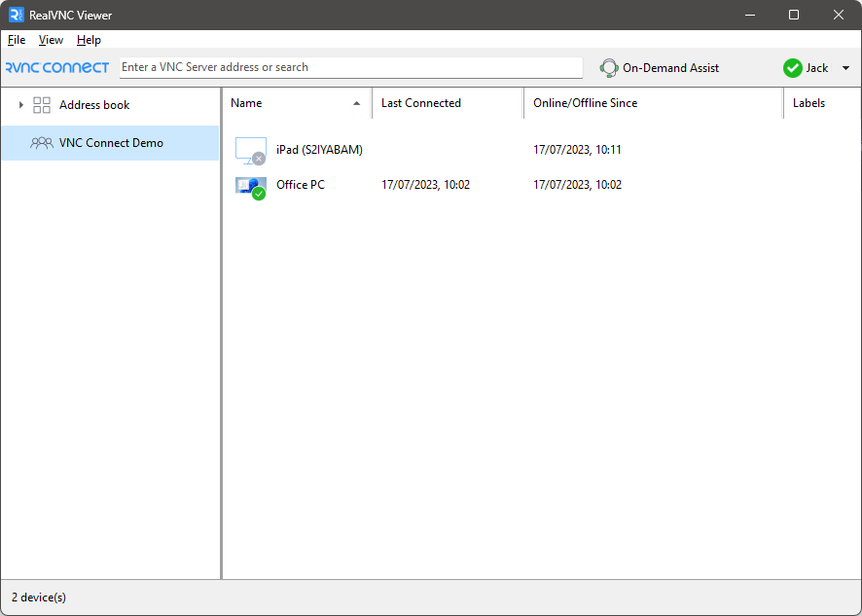Click the RealVNC Viewer title bar icon
This screenshot has width=862, height=616.
[17, 15]
